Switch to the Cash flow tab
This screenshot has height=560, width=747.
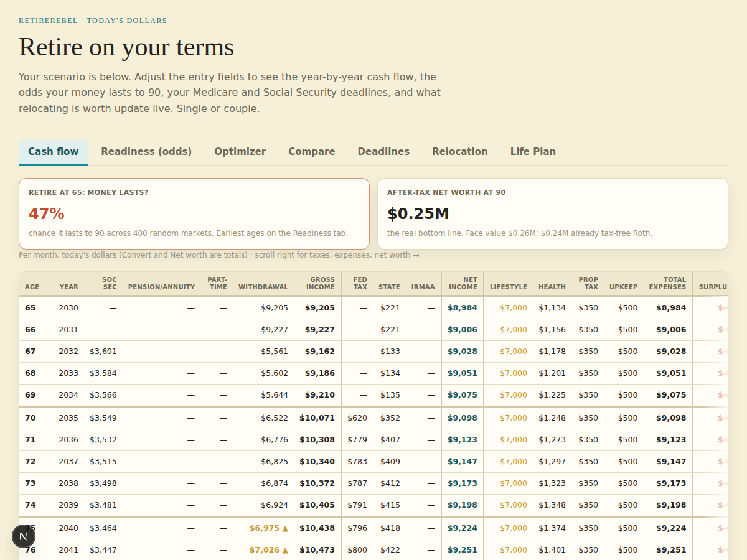pyautogui.click(x=54, y=152)
